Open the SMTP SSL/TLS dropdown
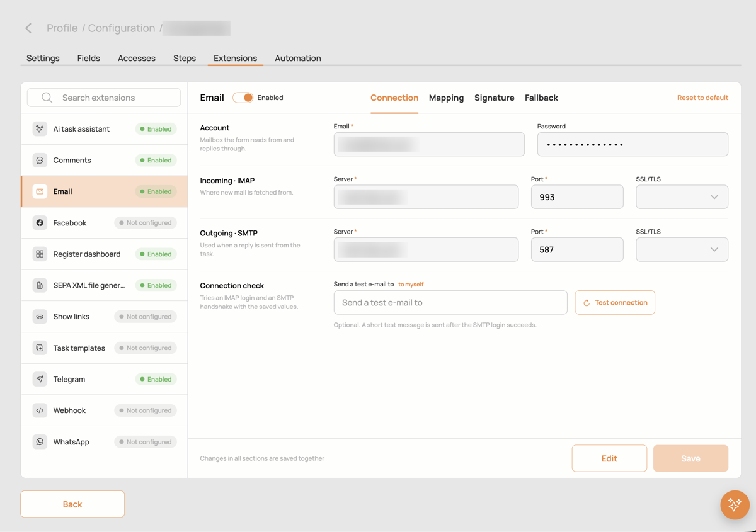The height and width of the screenshot is (532, 756). [x=682, y=250]
